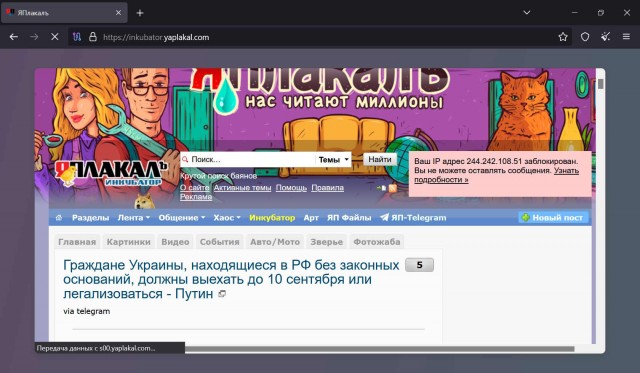The height and width of the screenshot is (373, 640).
Task: Open the shield protection icon in toolbar
Action: [x=585, y=37]
